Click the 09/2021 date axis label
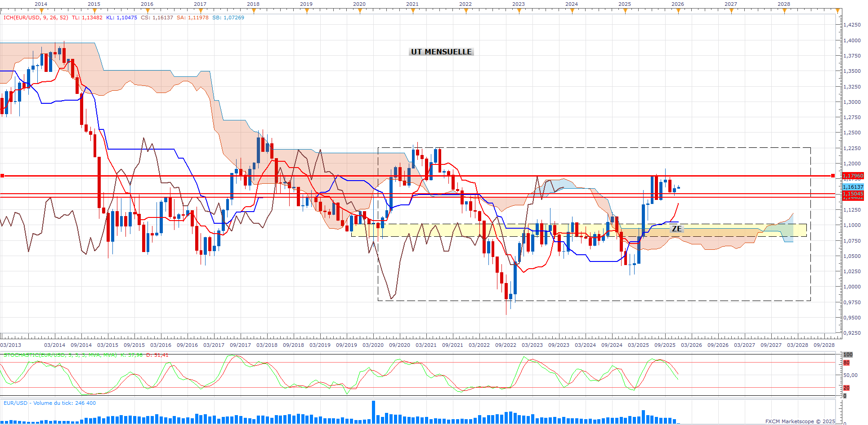Screen dimensions: 868x425 pos(453,345)
